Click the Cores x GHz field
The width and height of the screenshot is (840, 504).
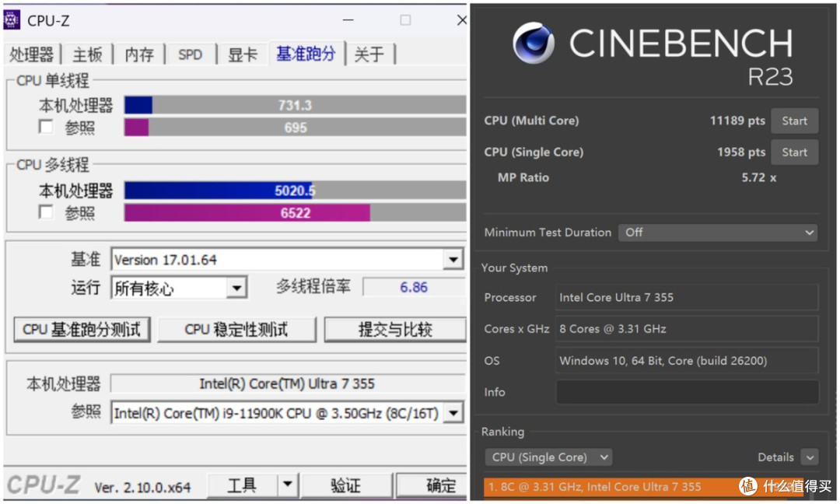pos(687,329)
